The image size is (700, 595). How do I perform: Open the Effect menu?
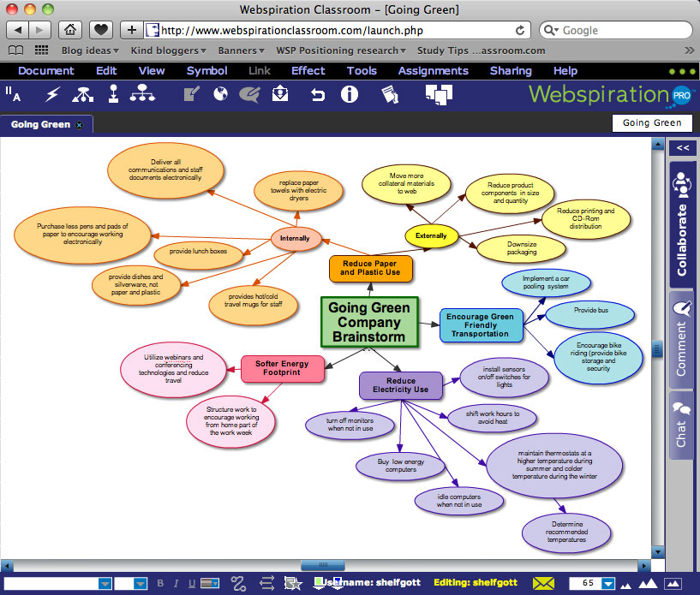tap(308, 71)
